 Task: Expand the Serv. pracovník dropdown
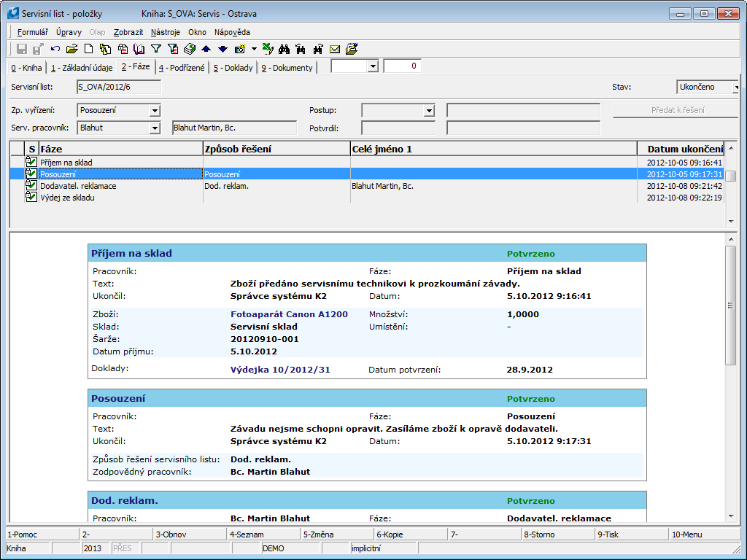(154, 128)
